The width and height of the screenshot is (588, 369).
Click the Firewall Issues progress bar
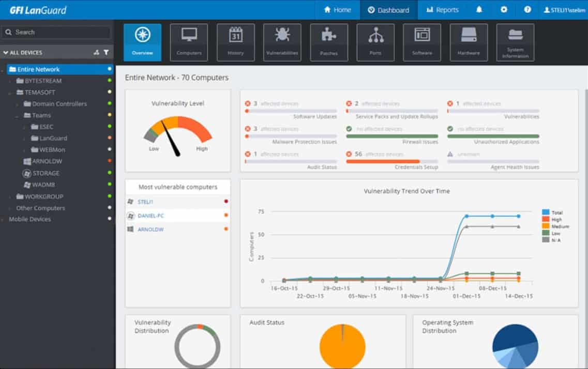tap(392, 136)
